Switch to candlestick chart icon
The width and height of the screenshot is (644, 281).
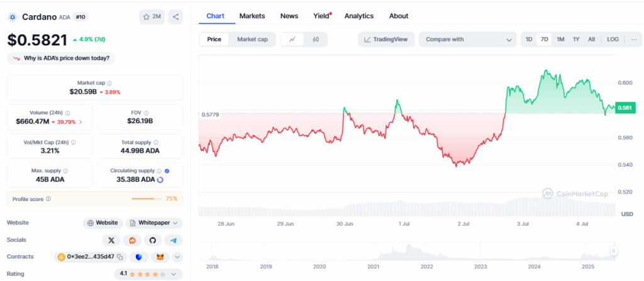(316, 40)
